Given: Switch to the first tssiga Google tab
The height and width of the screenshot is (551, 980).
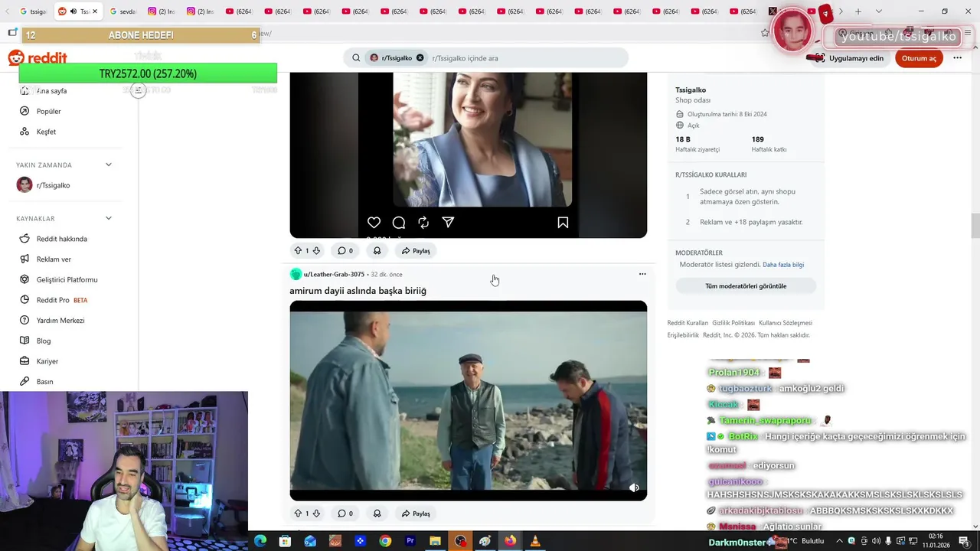Looking at the screenshot, I should click(x=32, y=11).
